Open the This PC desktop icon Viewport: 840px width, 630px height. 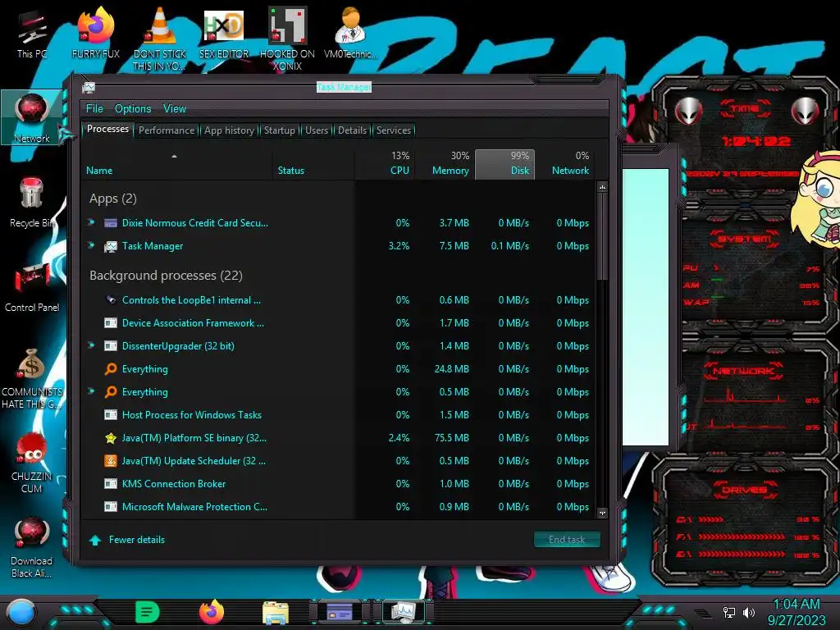point(31,33)
